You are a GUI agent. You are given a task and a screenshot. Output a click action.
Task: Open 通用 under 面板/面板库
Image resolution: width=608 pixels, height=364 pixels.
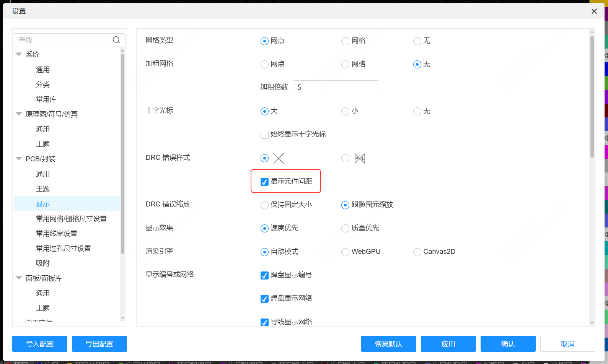point(43,293)
